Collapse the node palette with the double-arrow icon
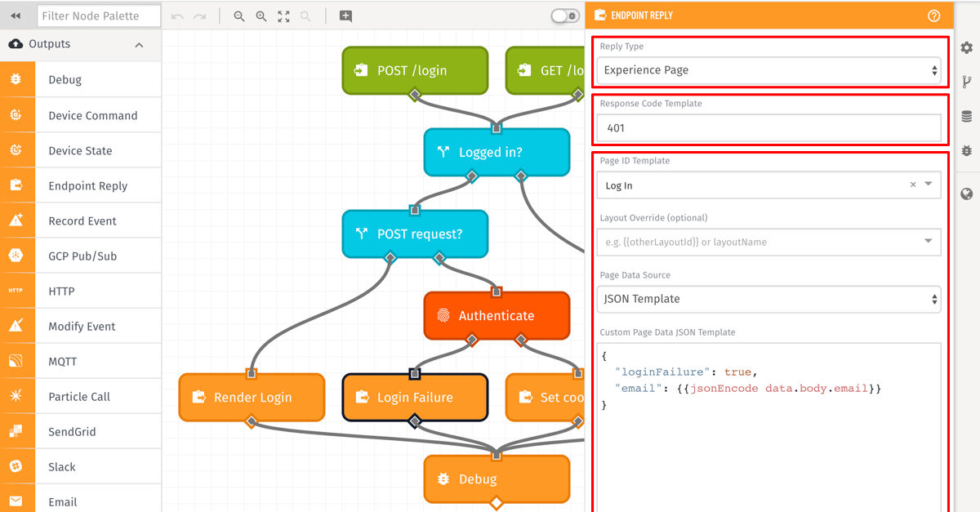This screenshot has width=980, height=512. 15,16
